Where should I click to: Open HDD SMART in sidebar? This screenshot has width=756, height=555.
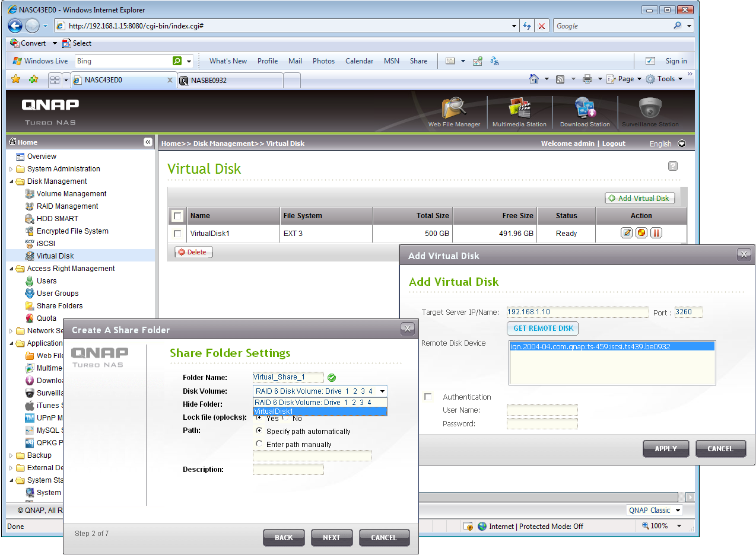57,219
